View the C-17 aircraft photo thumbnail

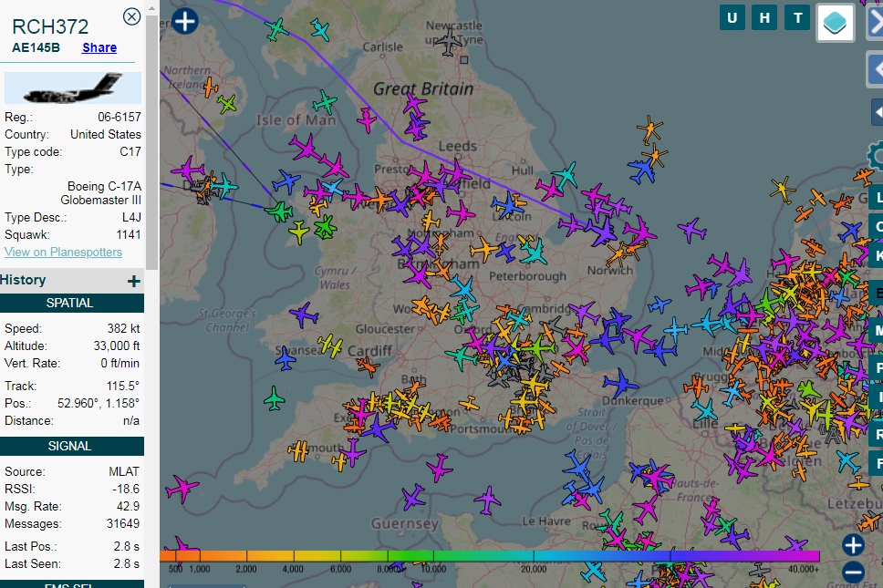pos(73,88)
